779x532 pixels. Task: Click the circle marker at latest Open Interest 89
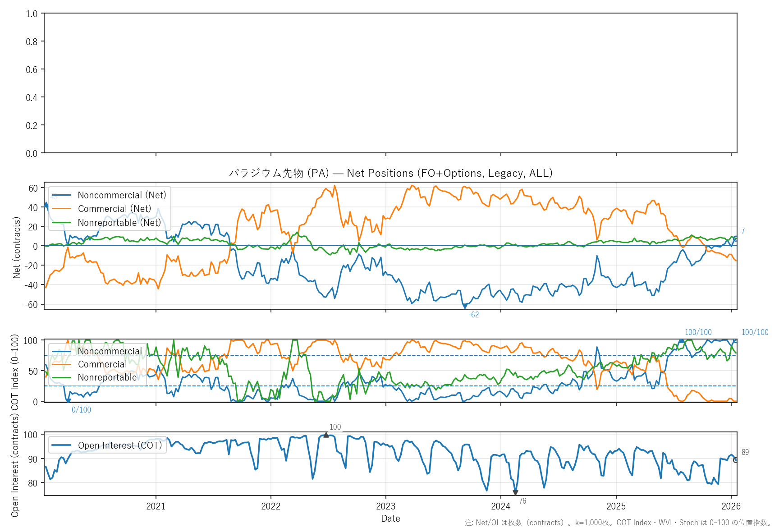coord(736,460)
